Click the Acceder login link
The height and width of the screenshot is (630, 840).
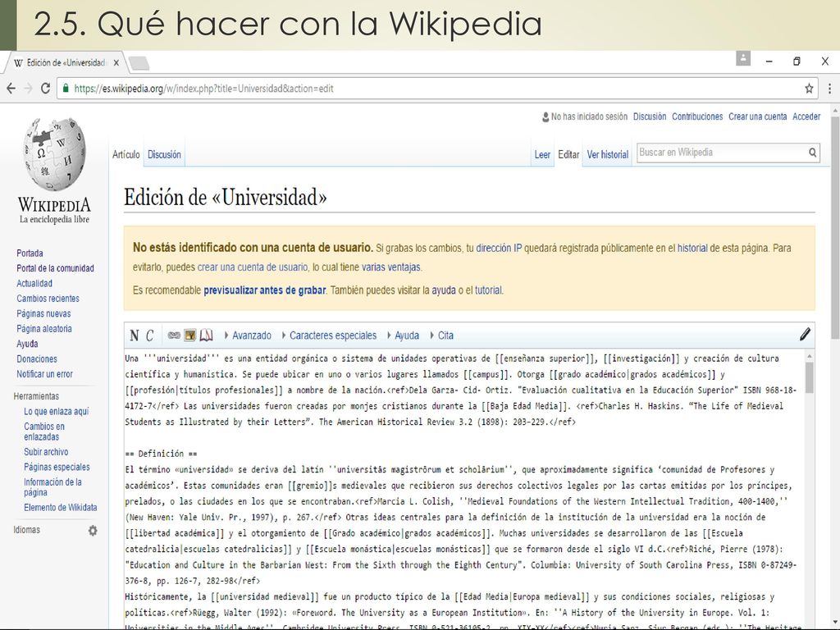coord(806,116)
